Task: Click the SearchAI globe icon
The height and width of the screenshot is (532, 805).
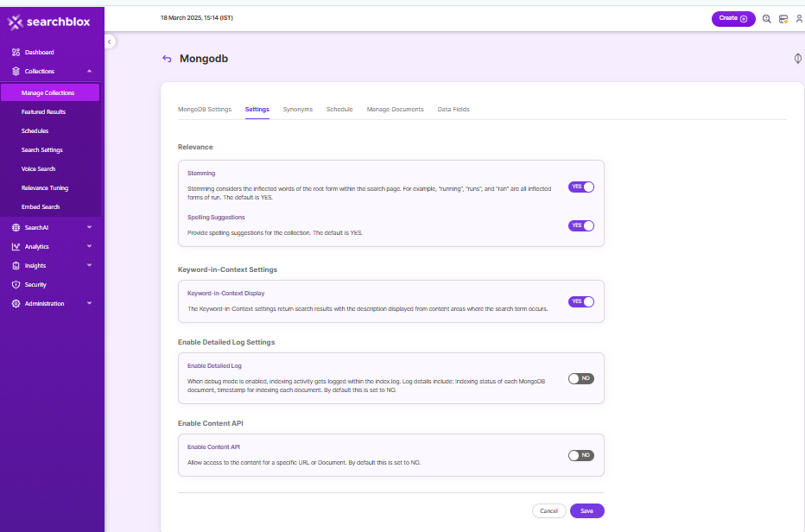Action: click(x=16, y=227)
